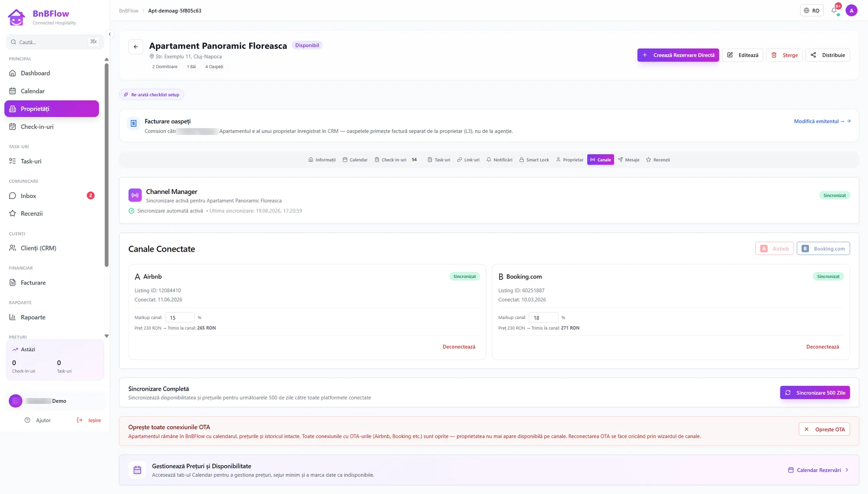The width and height of the screenshot is (868, 494).
Task: Click the notifications bell icon
Action: coord(834,10)
